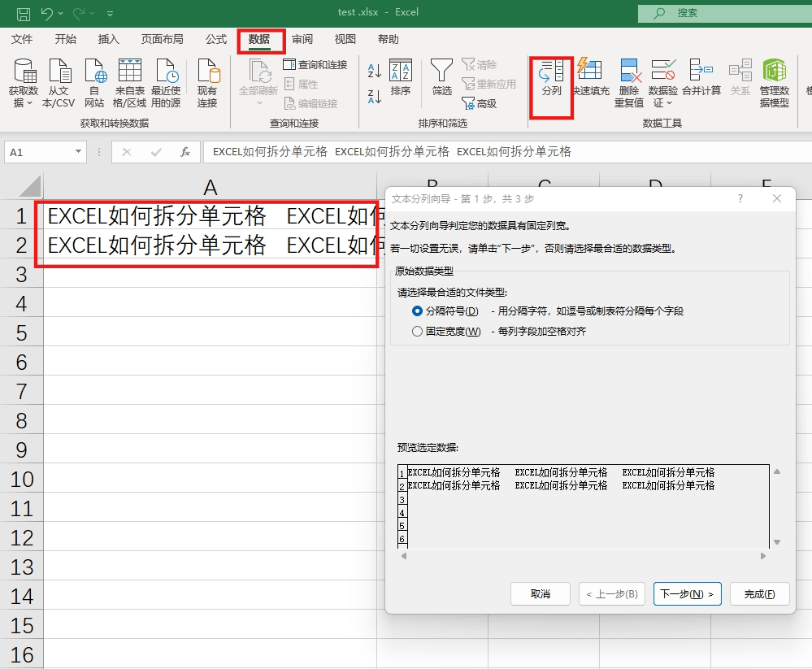Click the Select All corner triangle
Image resolution: width=812 pixels, height=669 pixels.
(30, 186)
